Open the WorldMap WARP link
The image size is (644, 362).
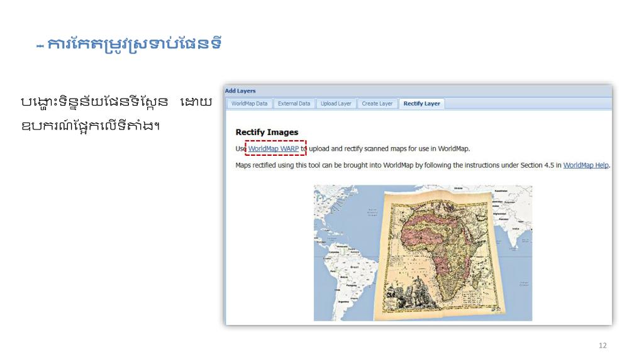pos(274,148)
